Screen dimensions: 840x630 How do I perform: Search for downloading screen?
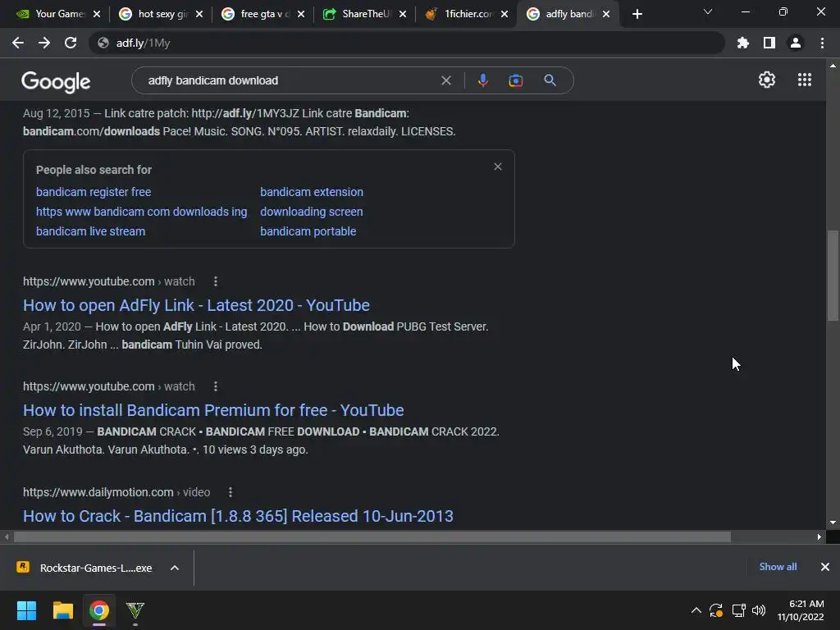coord(311,212)
